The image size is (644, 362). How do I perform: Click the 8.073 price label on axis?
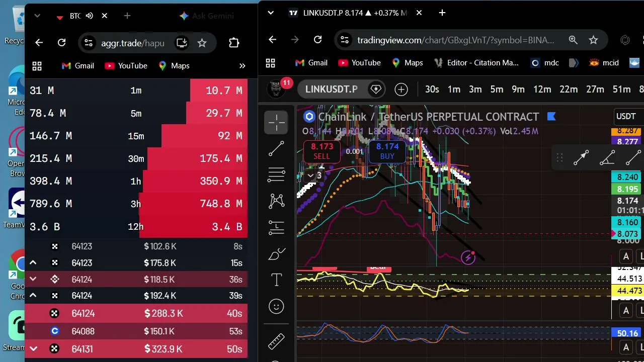pos(626,234)
